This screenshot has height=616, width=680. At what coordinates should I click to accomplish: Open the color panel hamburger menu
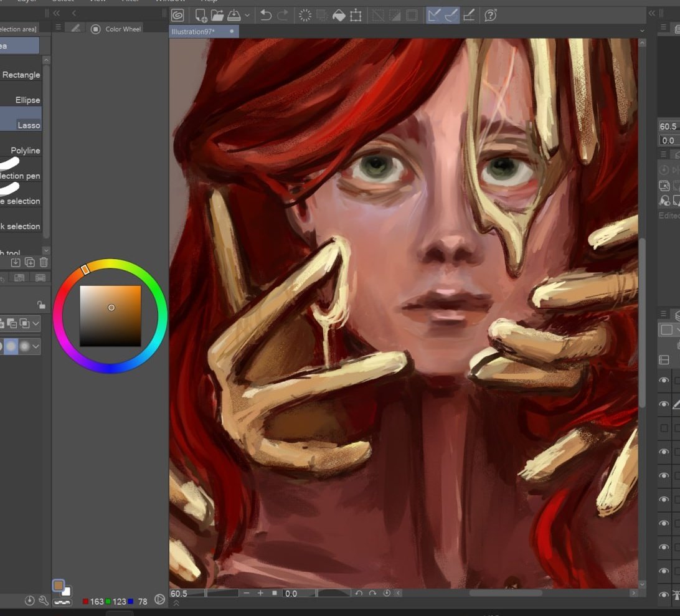tap(58, 27)
